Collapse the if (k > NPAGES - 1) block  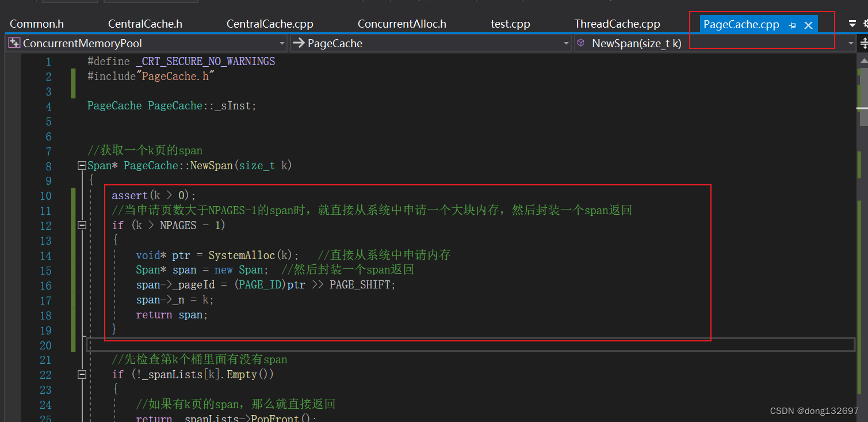pyautogui.click(x=82, y=226)
